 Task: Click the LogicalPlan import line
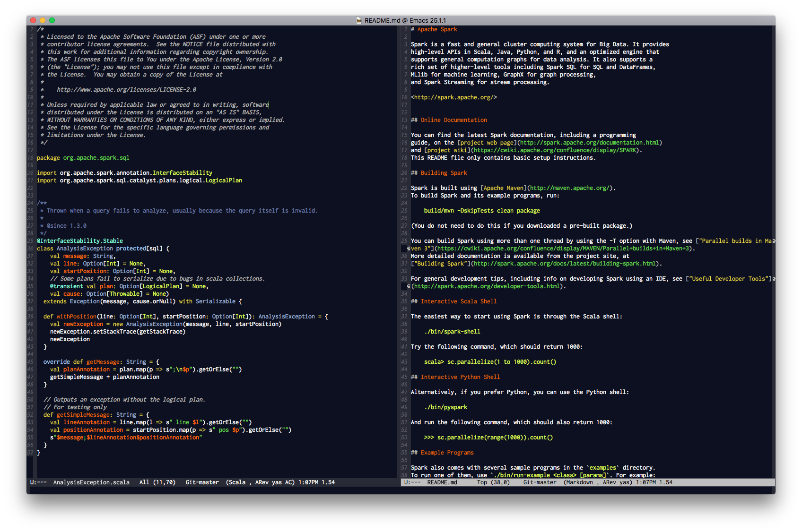pyautogui.click(x=139, y=180)
